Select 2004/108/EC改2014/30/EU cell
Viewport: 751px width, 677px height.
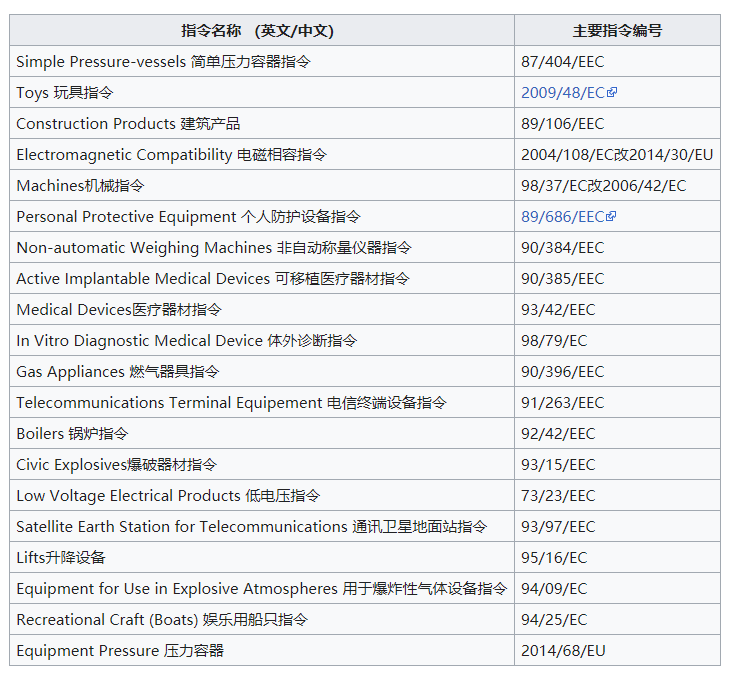pyautogui.click(x=617, y=154)
